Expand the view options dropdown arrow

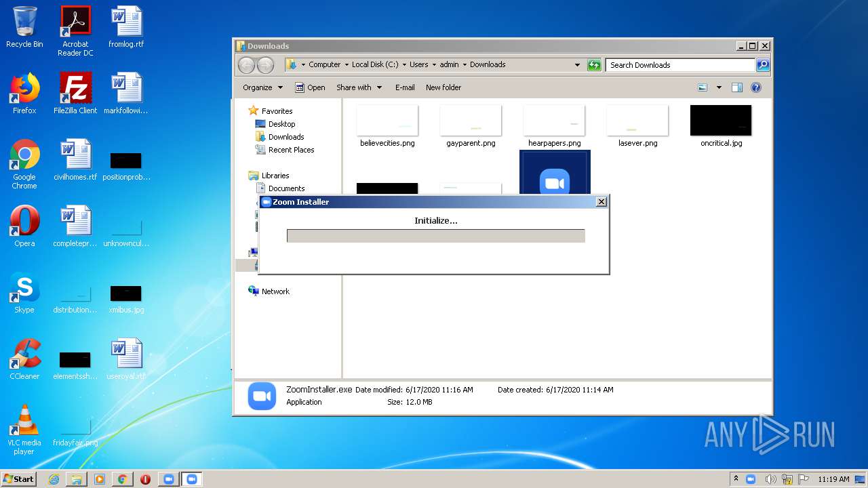(x=719, y=87)
